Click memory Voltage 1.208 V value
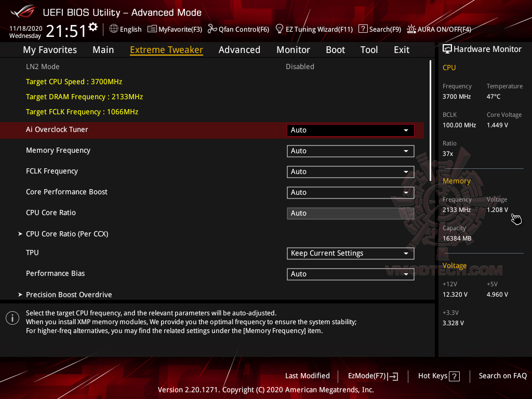532x399 pixels. [x=497, y=210]
